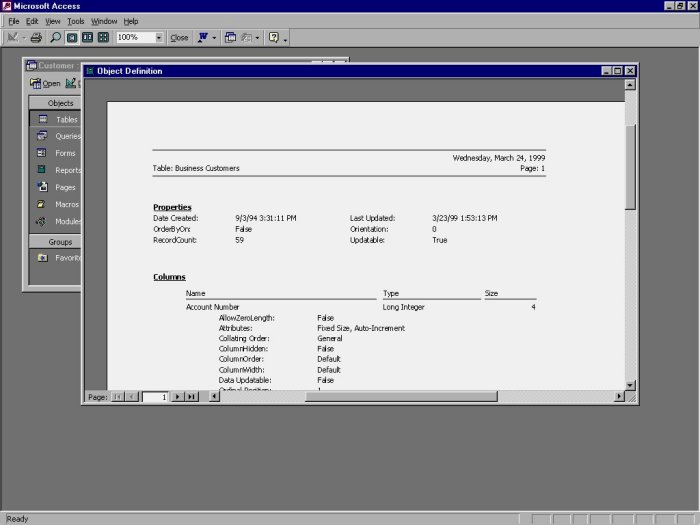Switch to Two Pages preview
This screenshot has height=525, width=700.
pos(87,38)
